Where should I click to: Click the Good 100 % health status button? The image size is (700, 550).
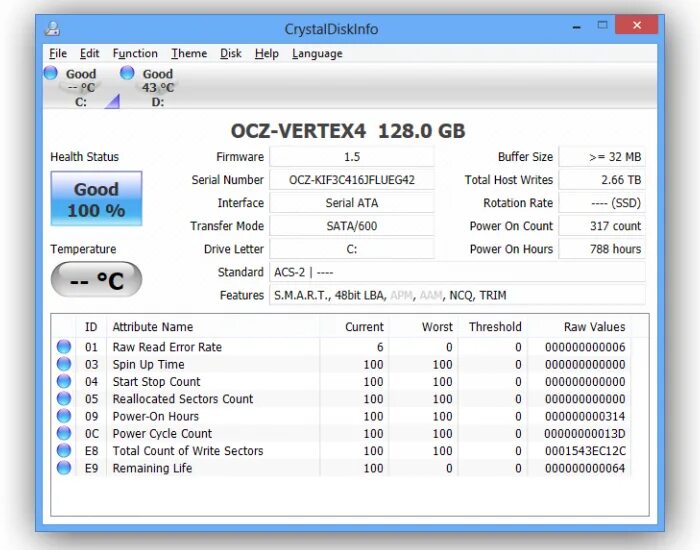click(96, 198)
